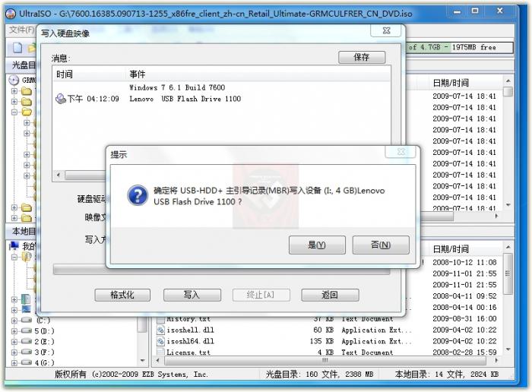Click local file list left scroll arrow
532x392 pixels.
click(x=157, y=360)
